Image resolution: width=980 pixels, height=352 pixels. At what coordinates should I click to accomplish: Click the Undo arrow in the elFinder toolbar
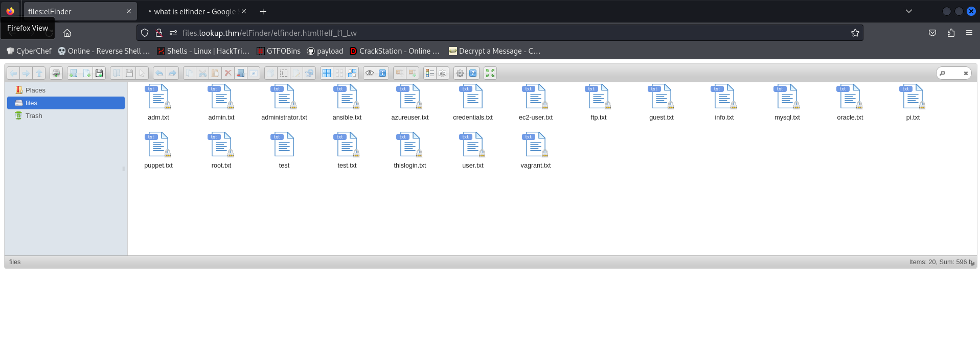tap(159, 74)
